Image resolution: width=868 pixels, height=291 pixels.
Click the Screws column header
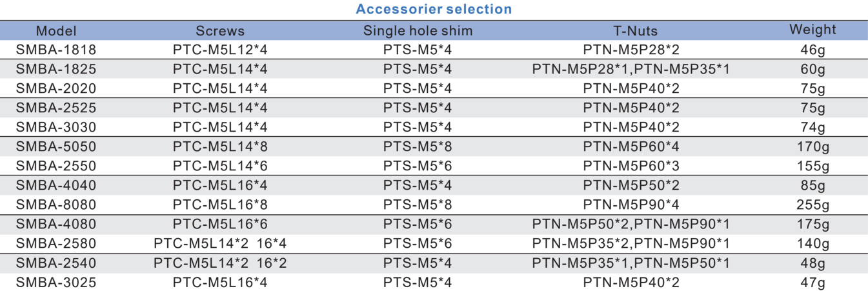(220, 30)
